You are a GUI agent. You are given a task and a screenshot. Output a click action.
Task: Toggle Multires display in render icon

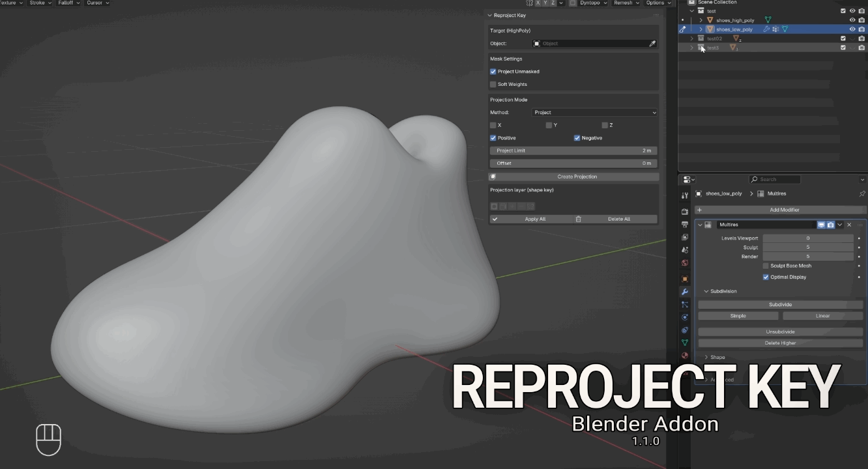830,225
